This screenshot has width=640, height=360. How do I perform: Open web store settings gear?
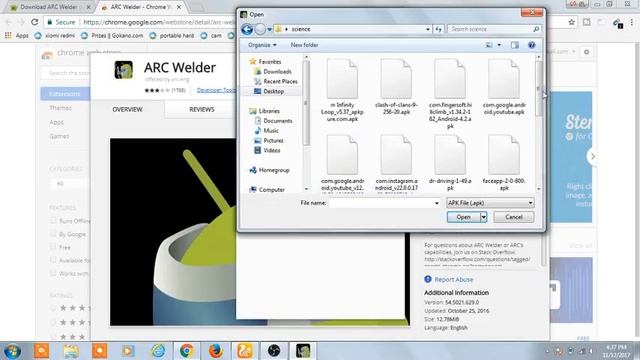coord(587,52)
